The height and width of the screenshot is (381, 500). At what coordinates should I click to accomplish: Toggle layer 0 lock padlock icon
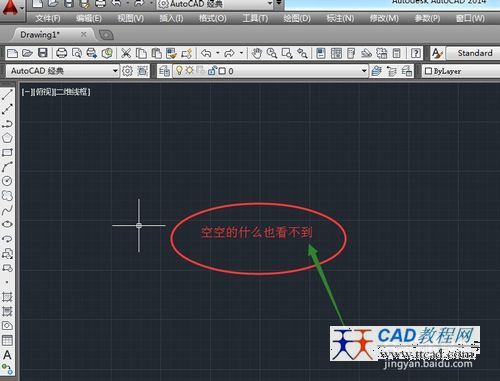[x=212, y=71]
